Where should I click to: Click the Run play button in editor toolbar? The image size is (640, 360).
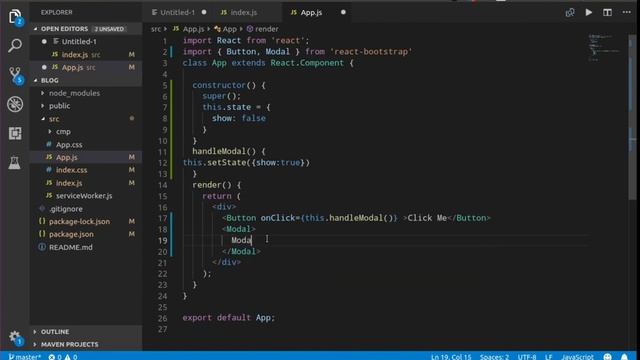(x=589, y=12)
